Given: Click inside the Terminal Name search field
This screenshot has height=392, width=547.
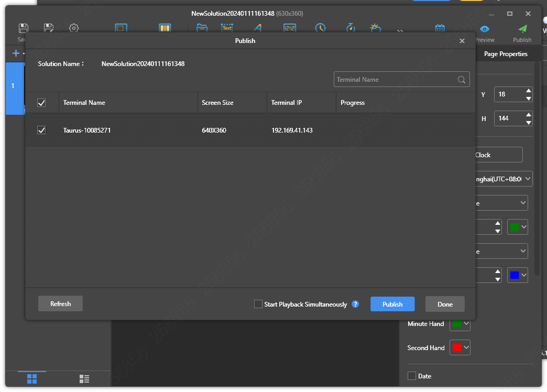Looking at the screenshot, I should (398, 79).
